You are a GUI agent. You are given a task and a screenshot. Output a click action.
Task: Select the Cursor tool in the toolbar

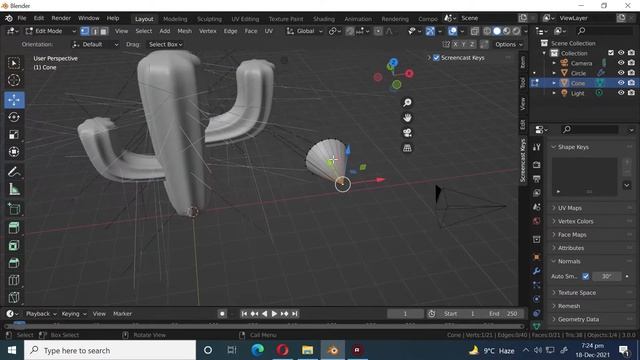tap(14, 80)
